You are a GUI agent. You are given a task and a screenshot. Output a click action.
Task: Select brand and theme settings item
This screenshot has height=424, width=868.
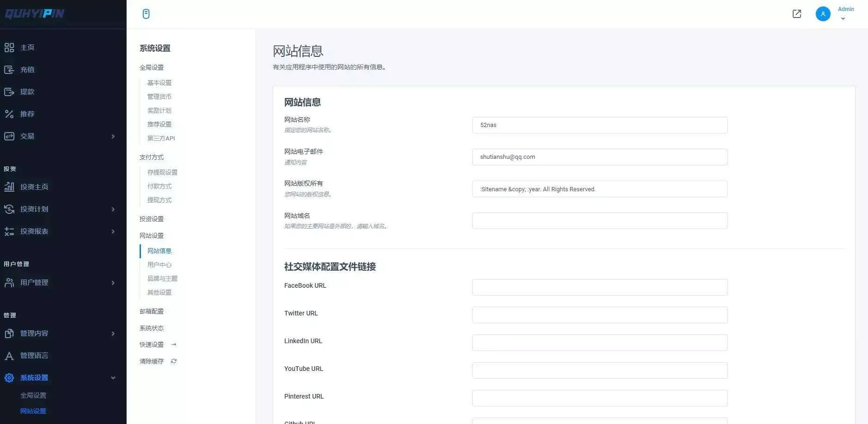(x=162, y=279)
